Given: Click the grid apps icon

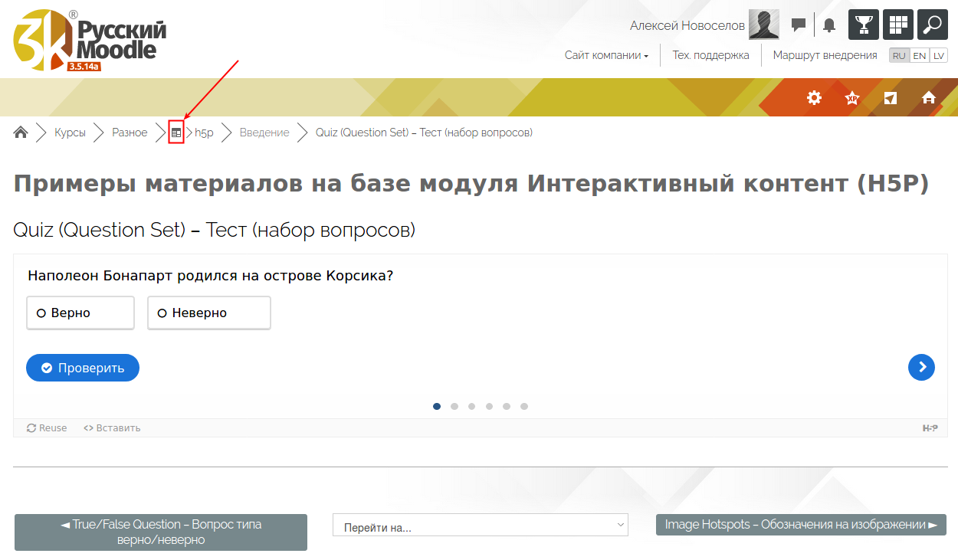Looking at the screenshot, I should pyautogui.click(x=897, y=25).
